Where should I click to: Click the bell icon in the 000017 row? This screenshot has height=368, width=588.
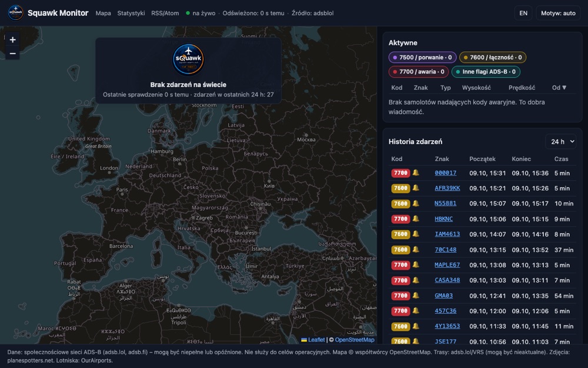(x=416, y=173)
